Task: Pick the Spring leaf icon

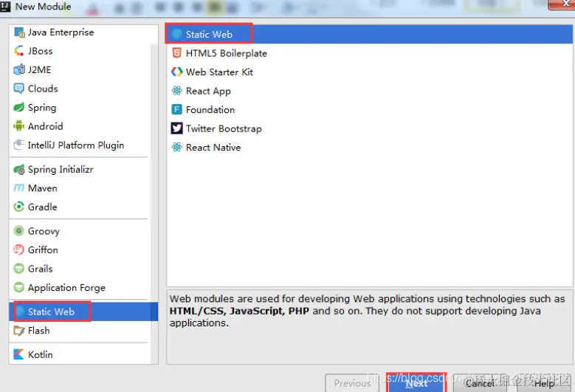Action: [19, 108]
